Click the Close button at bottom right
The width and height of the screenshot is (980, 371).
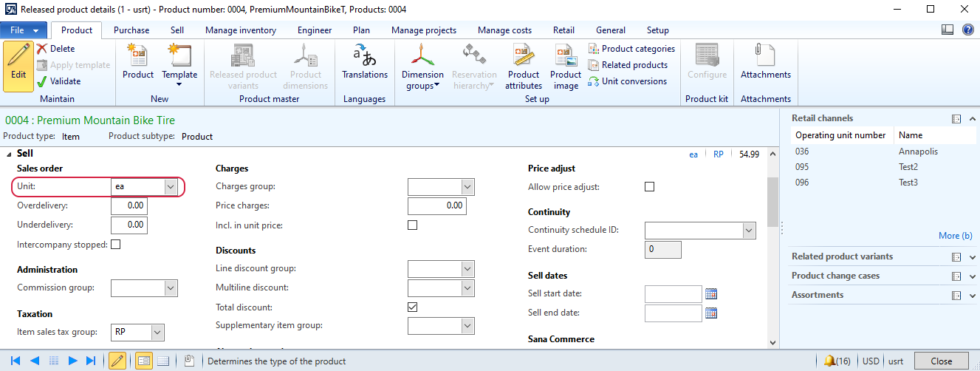[941, 361]
